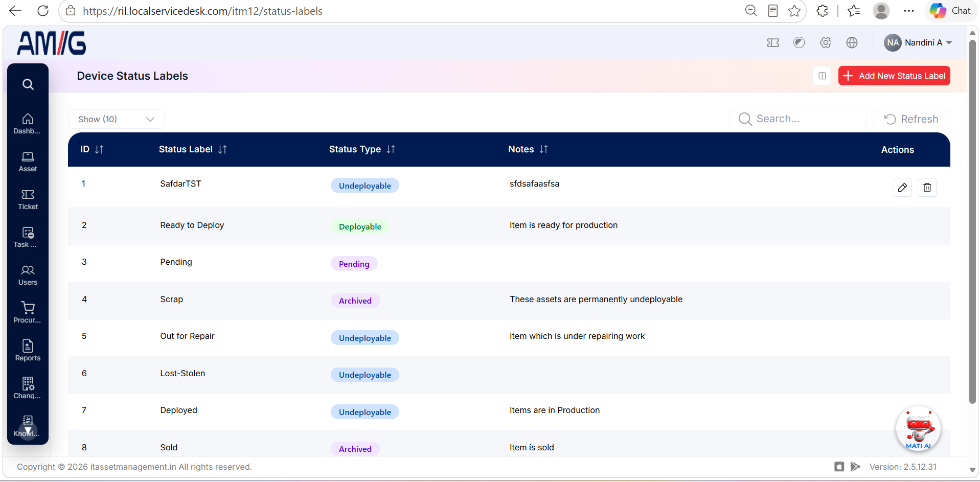Click the Lost-Stolen label

pos(183,373)
